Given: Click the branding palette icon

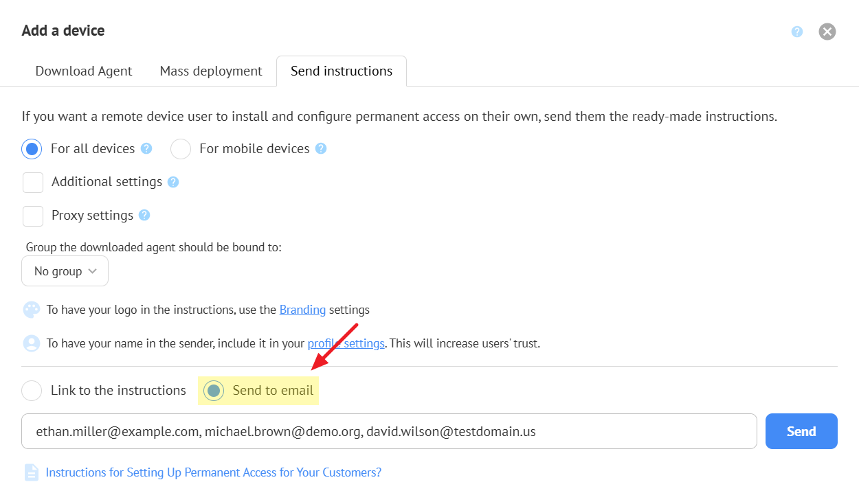Looking at the screenshot, I should pos(32,310).
